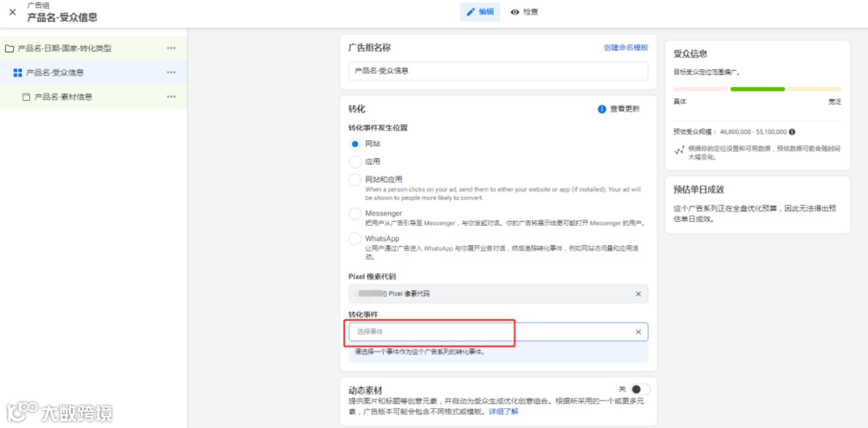Click the campaign folder icon
The height and width of the screenshot is (428, 868).
click(x=10, y=48)
